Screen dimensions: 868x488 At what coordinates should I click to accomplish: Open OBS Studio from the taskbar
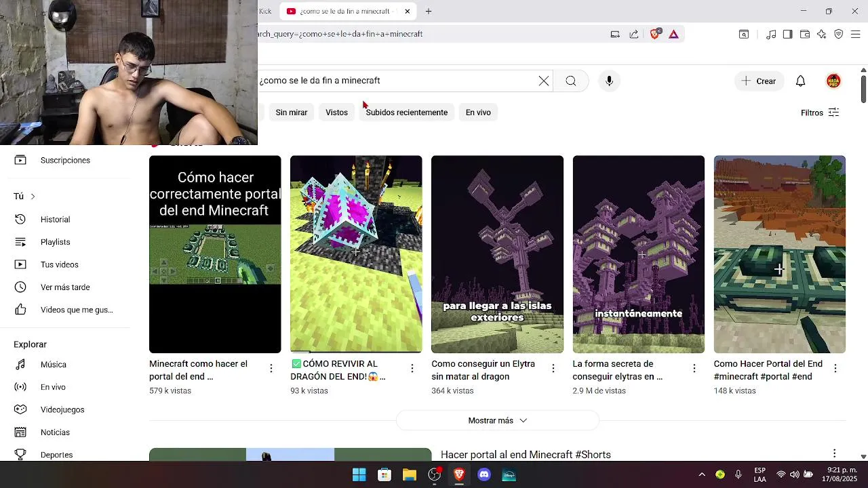coord(434,475)
